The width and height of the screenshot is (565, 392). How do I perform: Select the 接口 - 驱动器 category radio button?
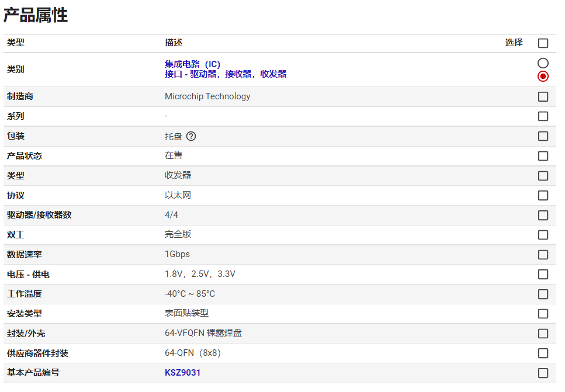[543, 77]
